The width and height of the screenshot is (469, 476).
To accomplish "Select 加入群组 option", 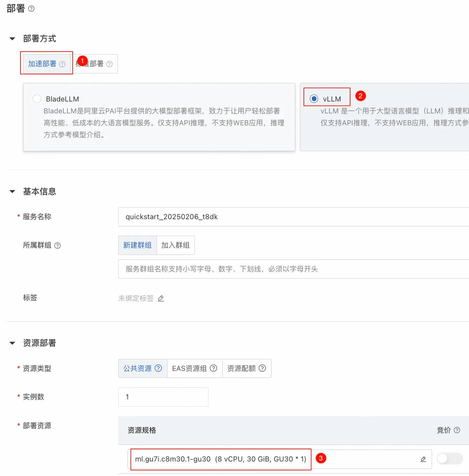I will point(176,245).
